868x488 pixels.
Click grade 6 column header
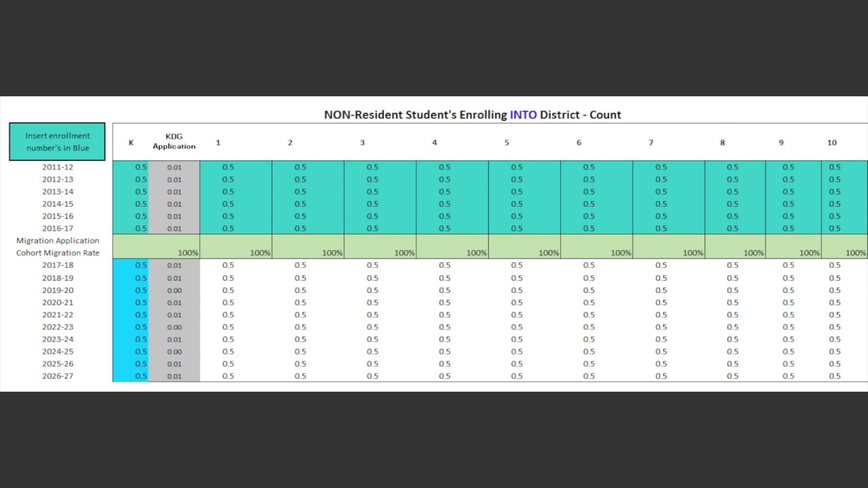click(x=578, y=142)
